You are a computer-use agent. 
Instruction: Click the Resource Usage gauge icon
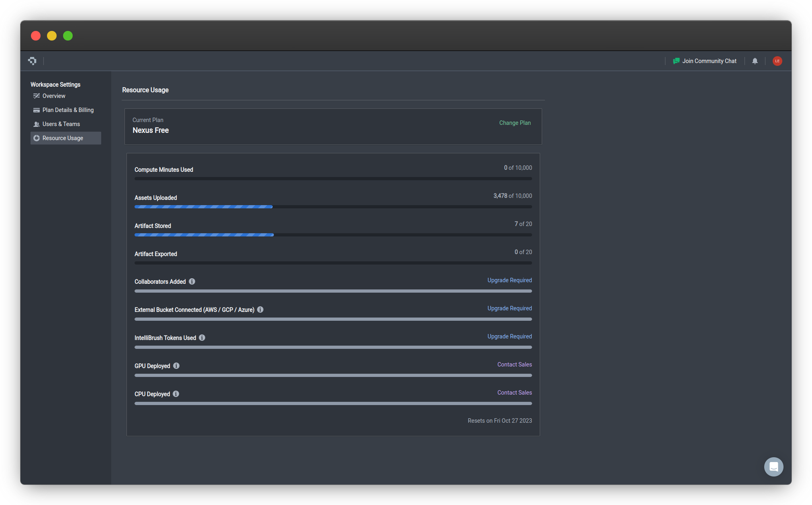(x=37, y=138)
